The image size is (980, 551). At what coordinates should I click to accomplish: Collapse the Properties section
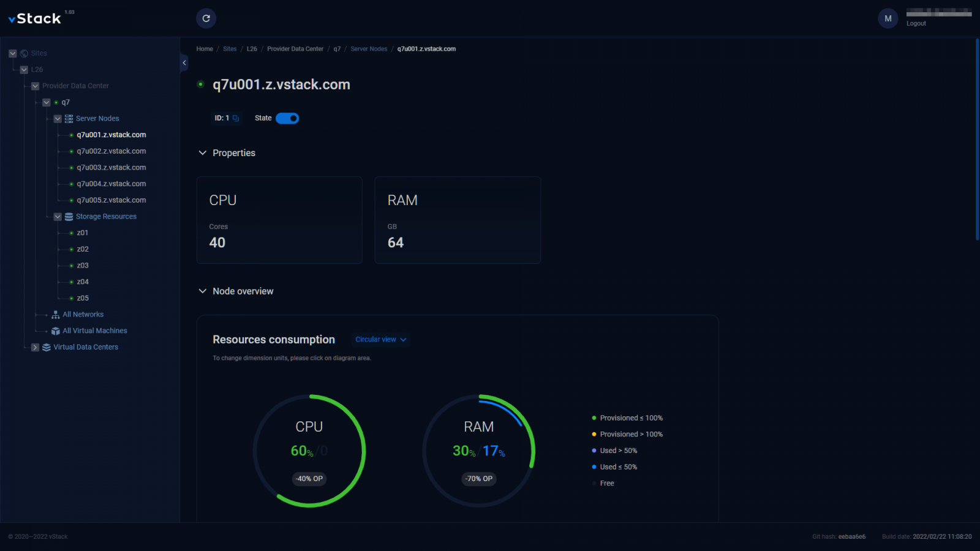203,153
